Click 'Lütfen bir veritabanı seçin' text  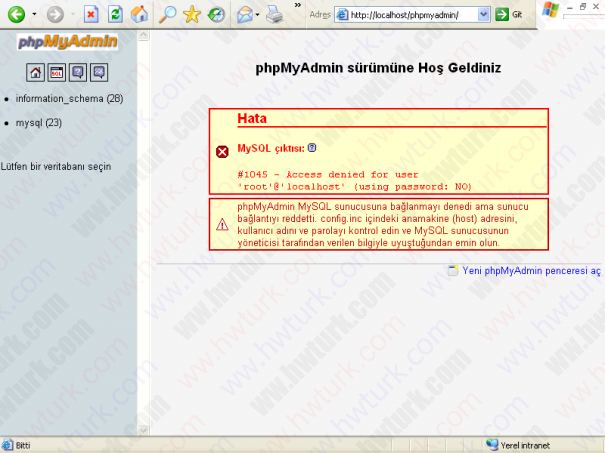pyautogui.click(x=56, y=166)
